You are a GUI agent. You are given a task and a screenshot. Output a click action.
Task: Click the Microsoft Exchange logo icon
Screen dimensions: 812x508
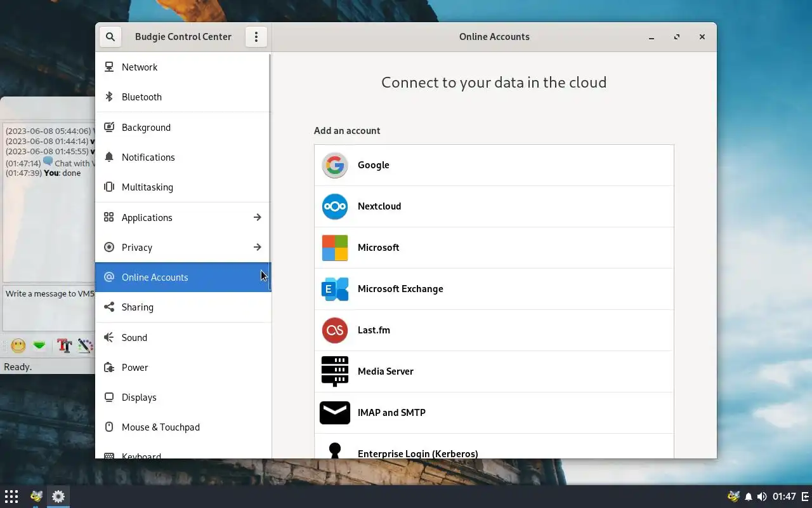335,289
